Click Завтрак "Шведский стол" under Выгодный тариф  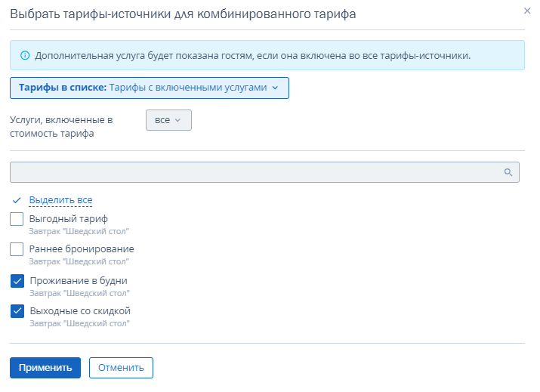coord(79,231)
